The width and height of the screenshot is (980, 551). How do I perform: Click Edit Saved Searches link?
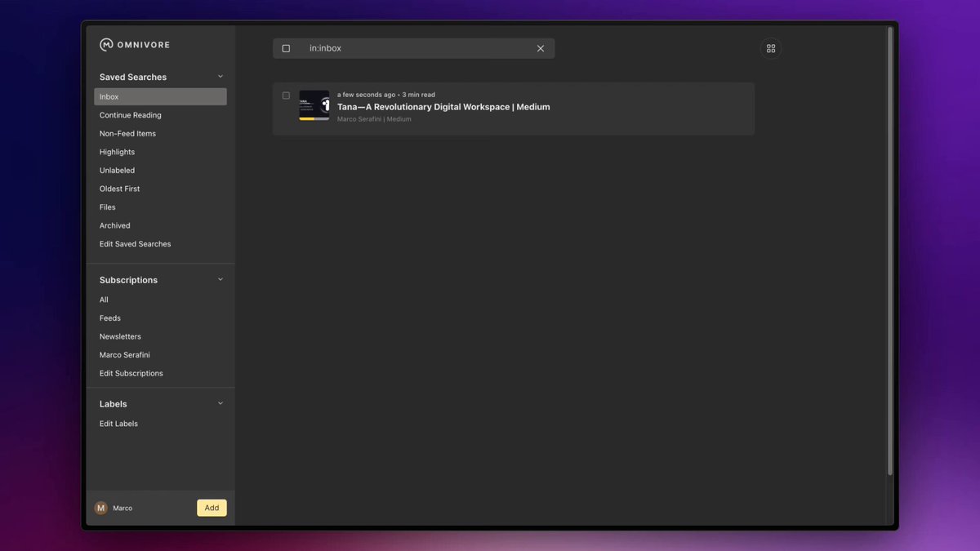[x=136, y=244]
